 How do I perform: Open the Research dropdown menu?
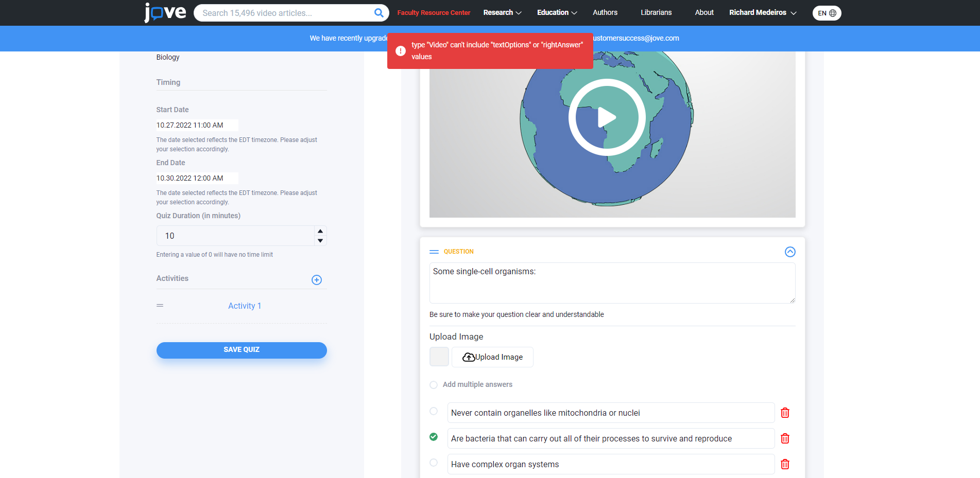click(x=502, y=12)
